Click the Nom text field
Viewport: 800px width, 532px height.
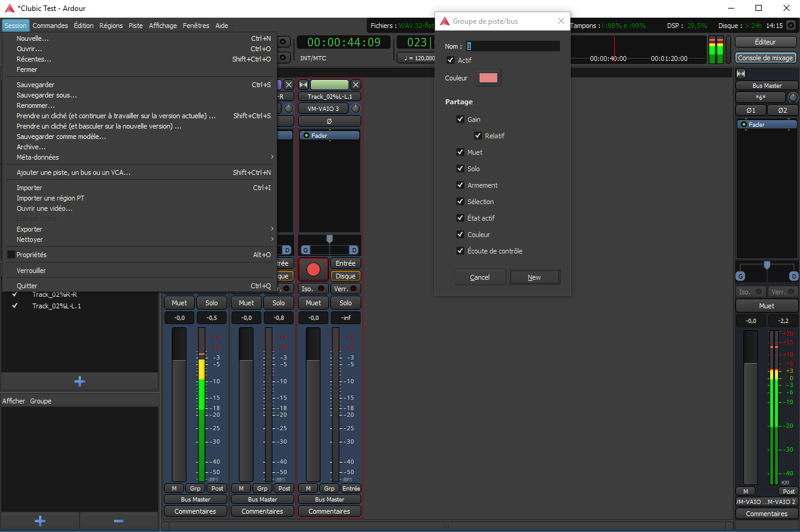tap(513, 46)
